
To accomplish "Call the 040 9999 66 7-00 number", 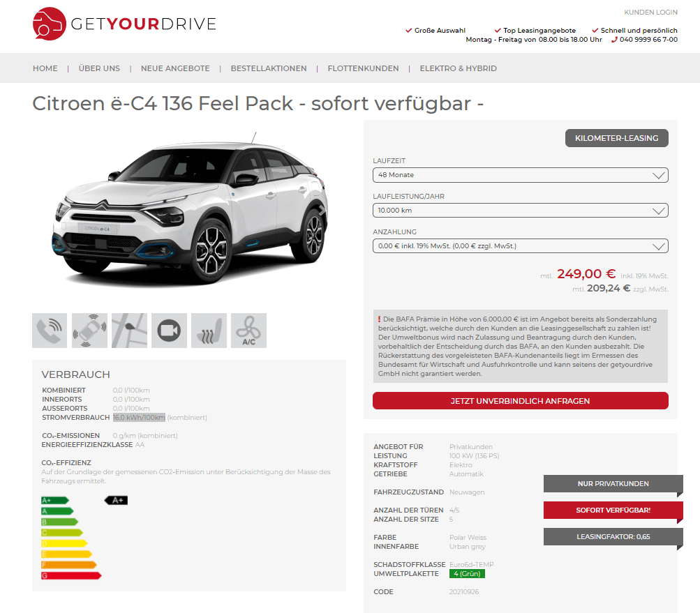I will (x=648, y=40).
